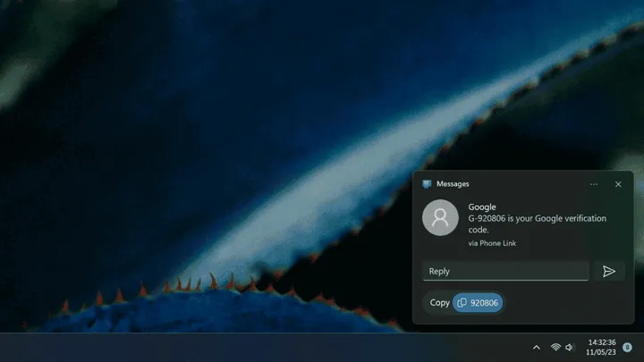Send the reply with arrow icon
Image resolution: width=644 pixels, height=362 pixels.
[x=609, y=271]
